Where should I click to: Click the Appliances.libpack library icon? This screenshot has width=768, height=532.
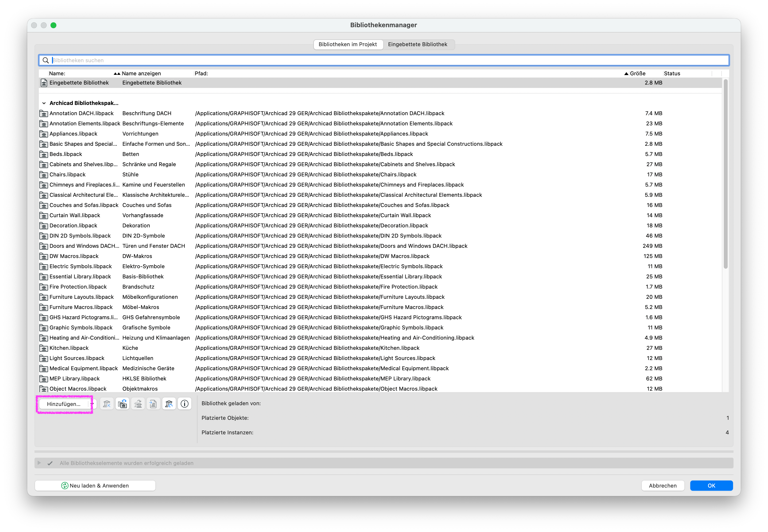point(44,134)
